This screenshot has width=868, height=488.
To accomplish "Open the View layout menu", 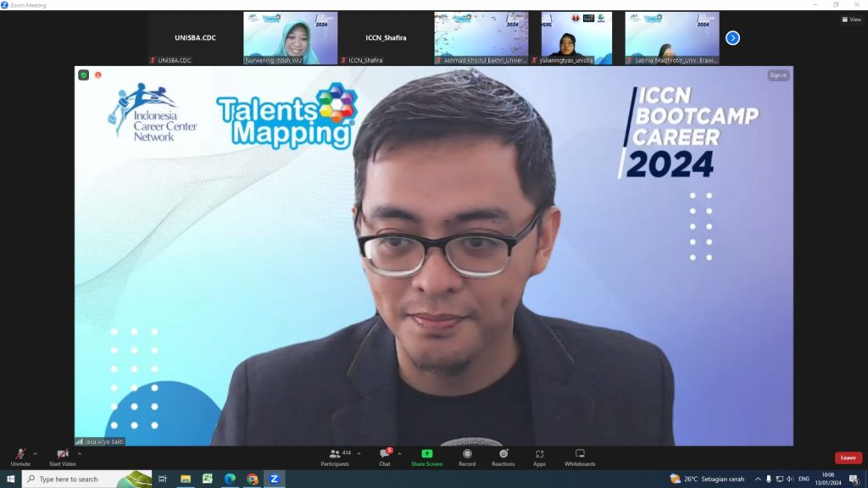I will point(850,19).
